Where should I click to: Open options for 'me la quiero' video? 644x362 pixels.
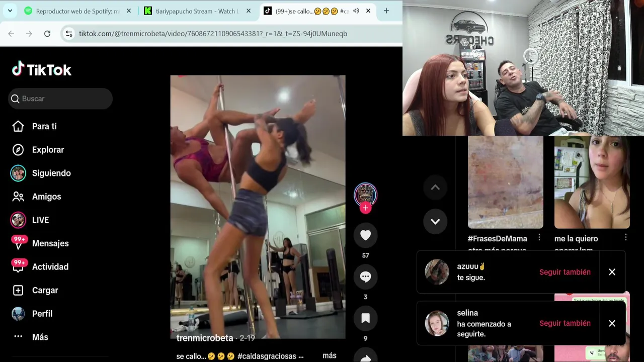tap(625, 237)
